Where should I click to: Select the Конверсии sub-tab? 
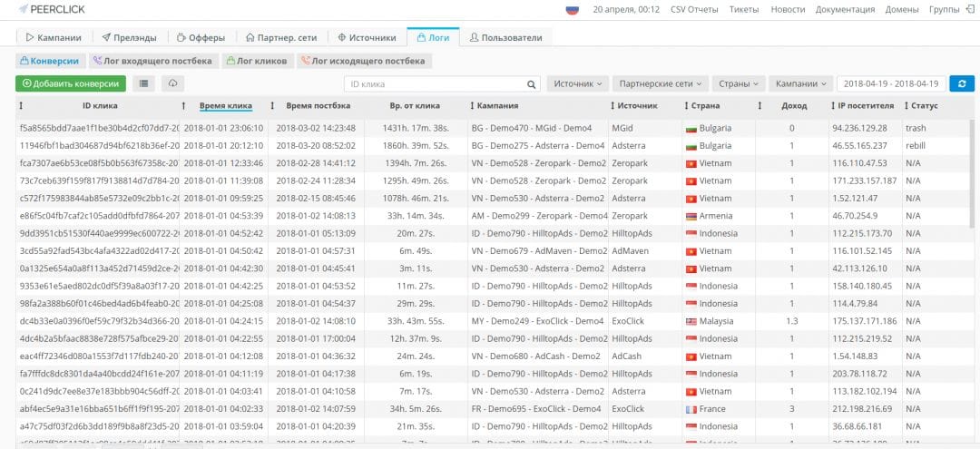click(x=50, y=61)
